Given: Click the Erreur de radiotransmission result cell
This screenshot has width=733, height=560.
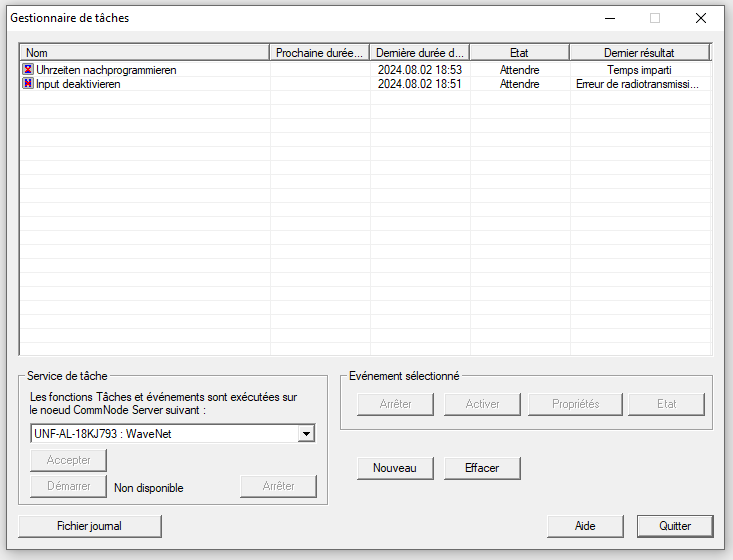Looking at the screenshot, I should click(639, 84).
